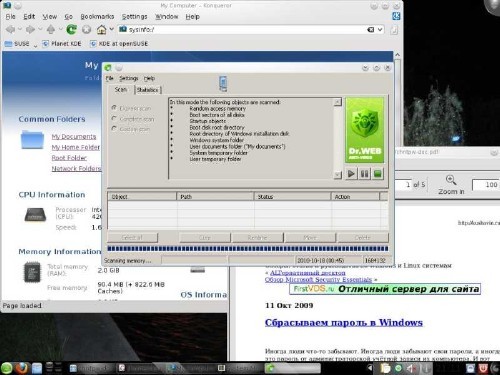Open the file manager icon in panel

37,368
